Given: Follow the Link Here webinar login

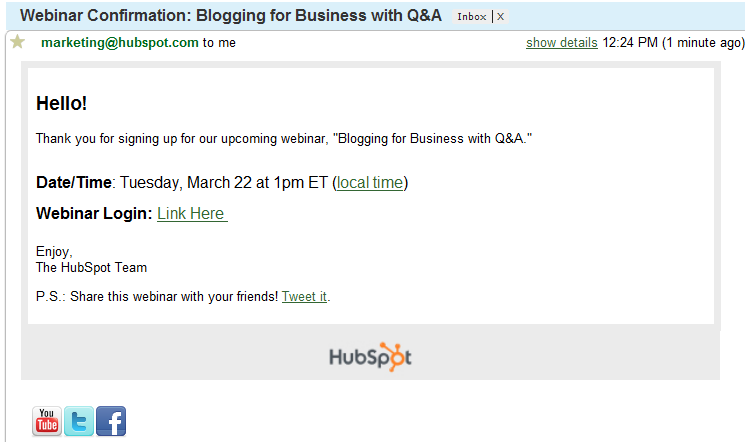Looking at the screenshot, I should point(191,213).
